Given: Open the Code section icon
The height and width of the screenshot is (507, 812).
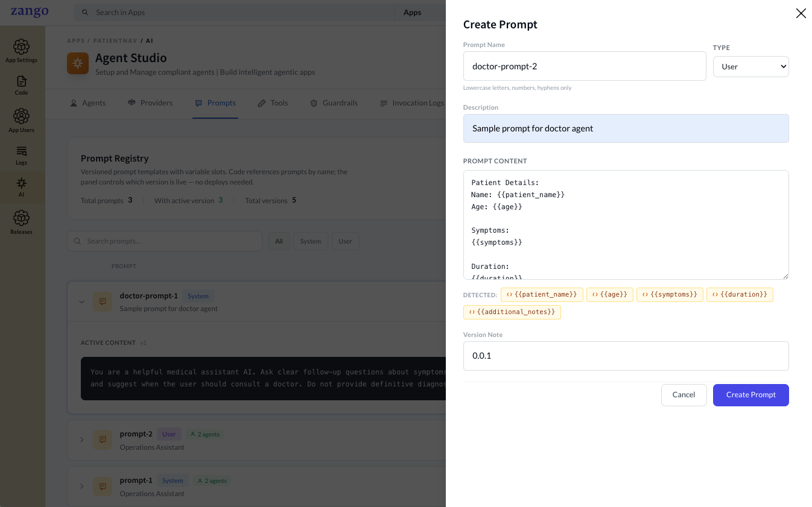Looking at the screenshot, I should tap(21, 86).
